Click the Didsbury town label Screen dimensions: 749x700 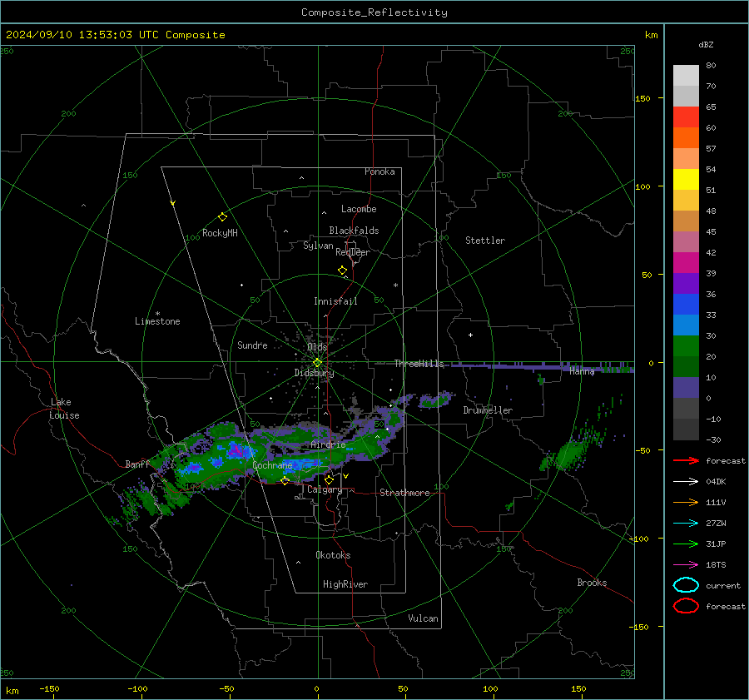pyautogui.click(x=314, y=373)
